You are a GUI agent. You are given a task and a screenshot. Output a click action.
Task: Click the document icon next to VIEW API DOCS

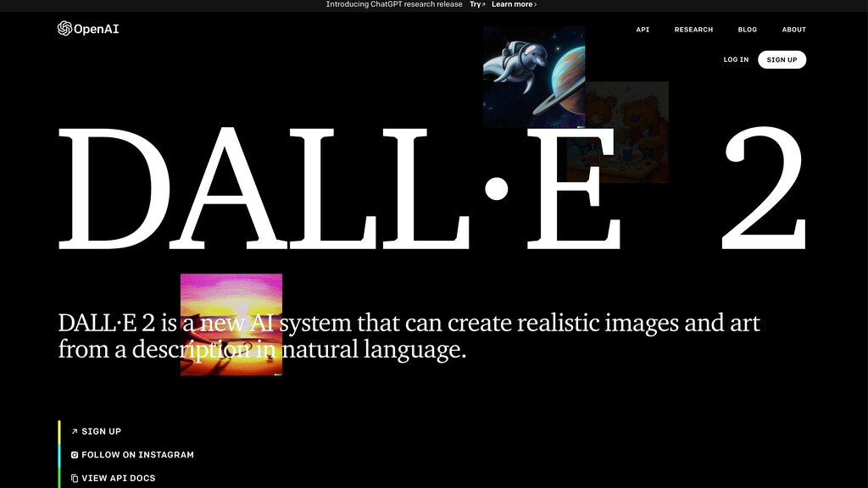(75, 477)
